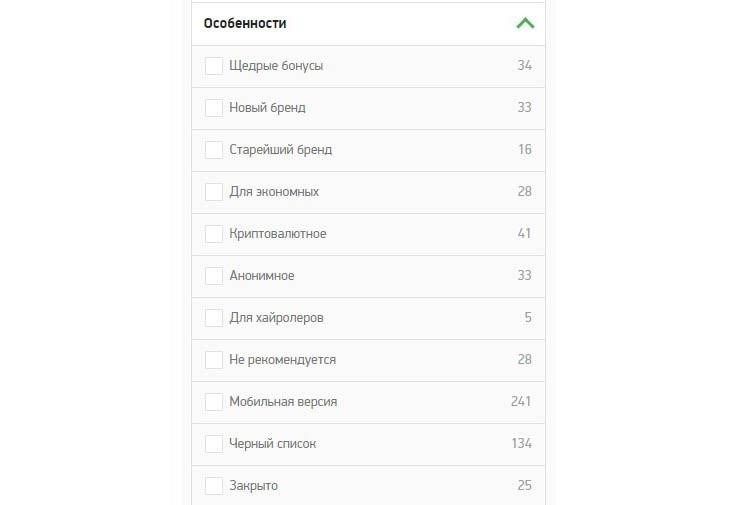
Task: Tick the Не рекомендуется checkbox
Action: pos(214,360)
